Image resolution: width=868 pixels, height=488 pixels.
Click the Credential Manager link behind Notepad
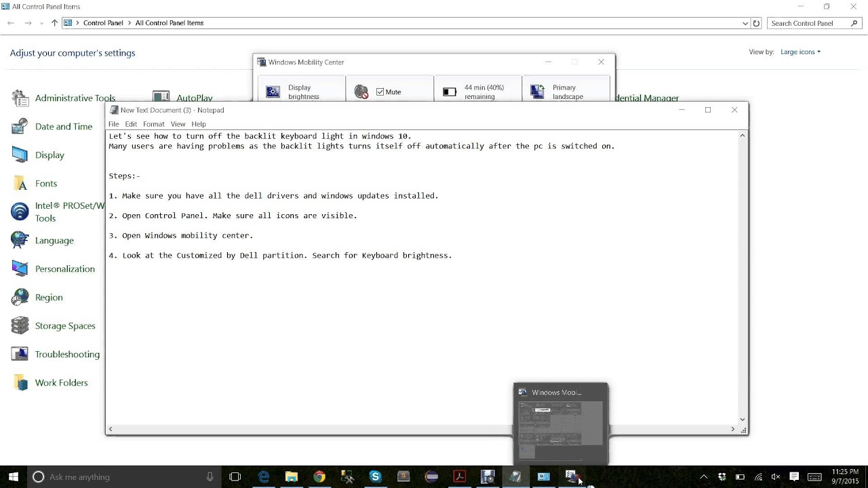(x=647, y=98)
